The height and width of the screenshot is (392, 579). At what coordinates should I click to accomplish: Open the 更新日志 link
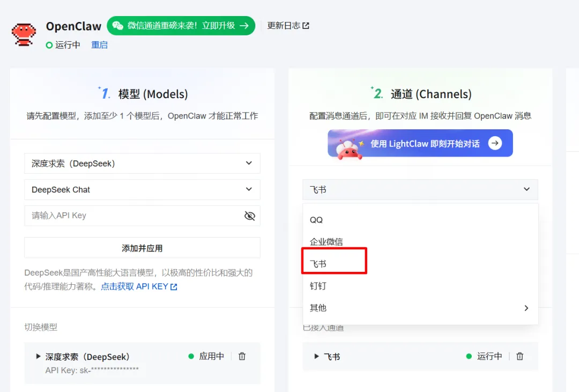288,26
